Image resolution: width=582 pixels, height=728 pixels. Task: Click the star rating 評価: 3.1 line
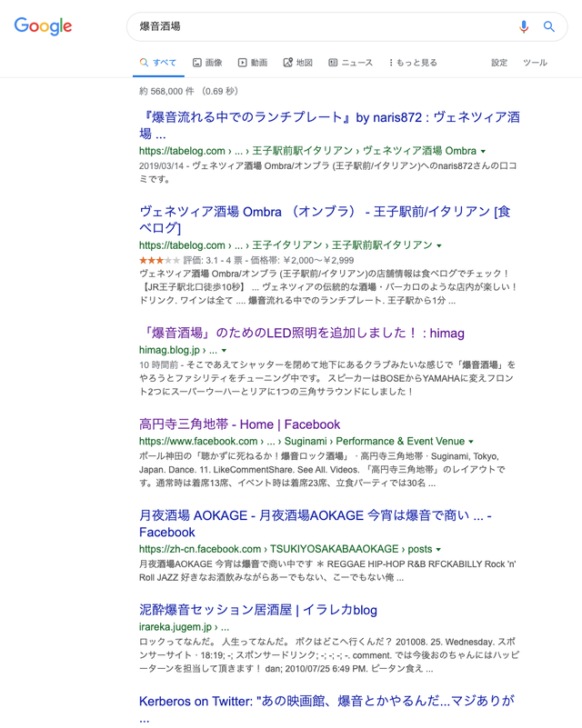coord(246,260)
